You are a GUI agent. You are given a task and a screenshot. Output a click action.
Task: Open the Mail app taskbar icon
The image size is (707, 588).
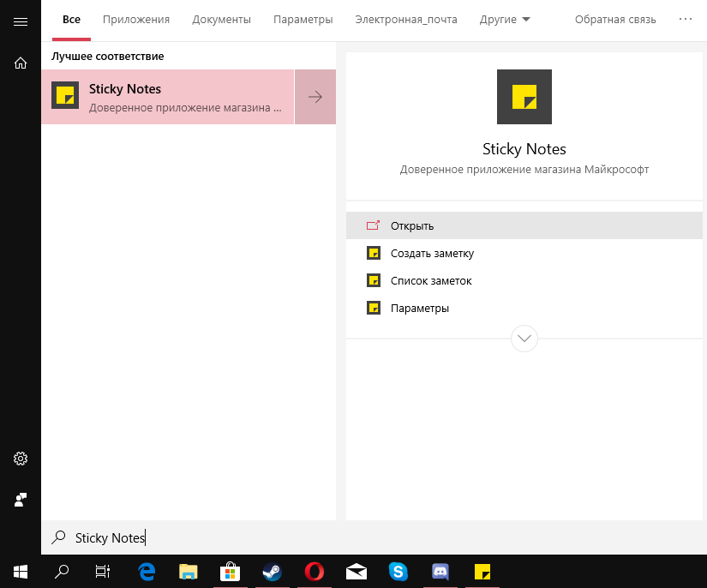point(356,571)
